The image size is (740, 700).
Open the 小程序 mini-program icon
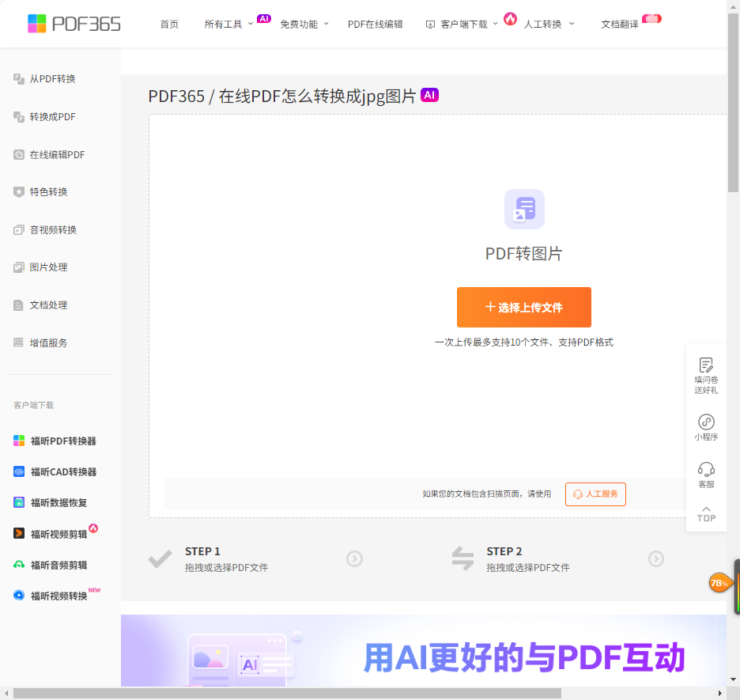pos(706,422)
